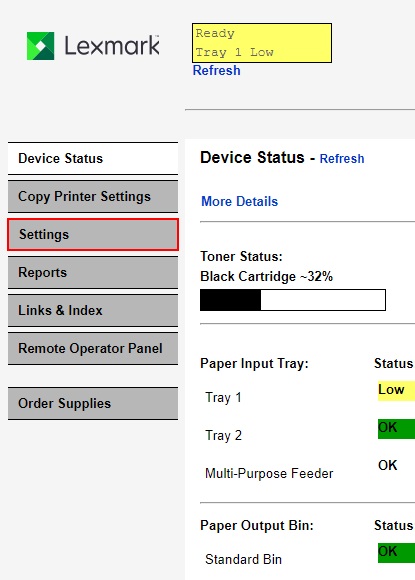Click the black cartridge toner level bar
This screenshot has width=415, height=580.
pyautogui.click(x=293, y=300)
